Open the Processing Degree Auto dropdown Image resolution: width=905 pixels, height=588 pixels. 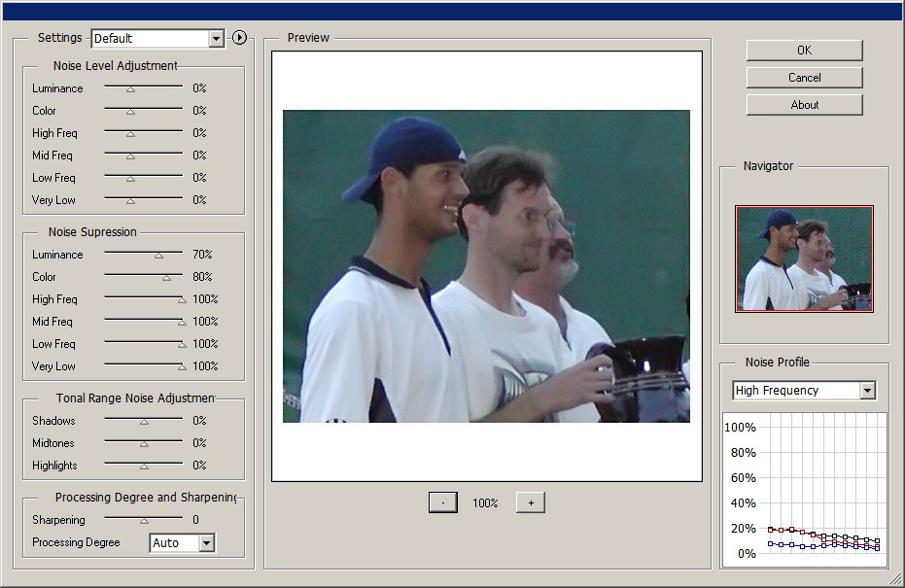[183, 543]
